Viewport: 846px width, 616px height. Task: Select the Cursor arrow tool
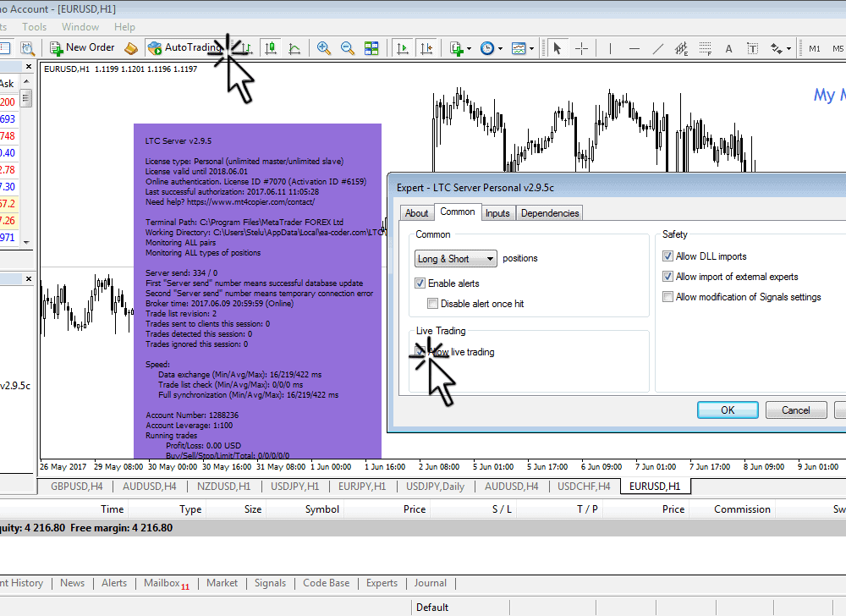558,48
